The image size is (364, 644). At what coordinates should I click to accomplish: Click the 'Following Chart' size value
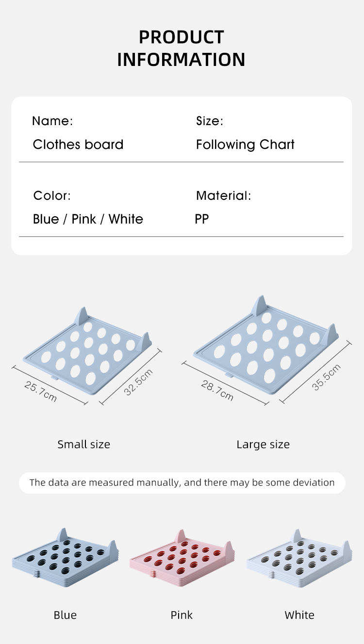click(x=245, y=145)
